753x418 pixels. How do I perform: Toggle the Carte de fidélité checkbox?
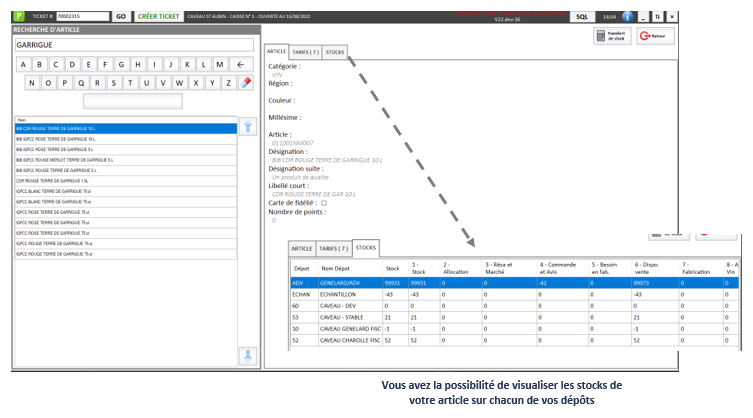323,202
